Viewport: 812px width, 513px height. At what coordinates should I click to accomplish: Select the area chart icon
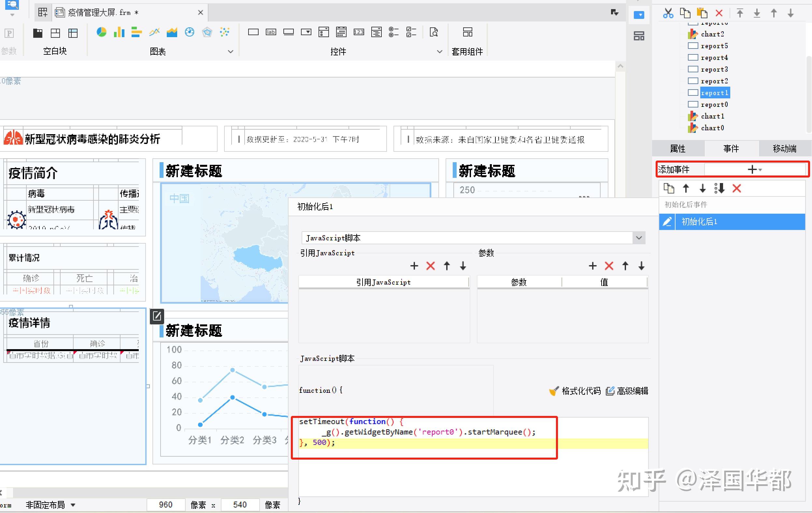point(172,32)
